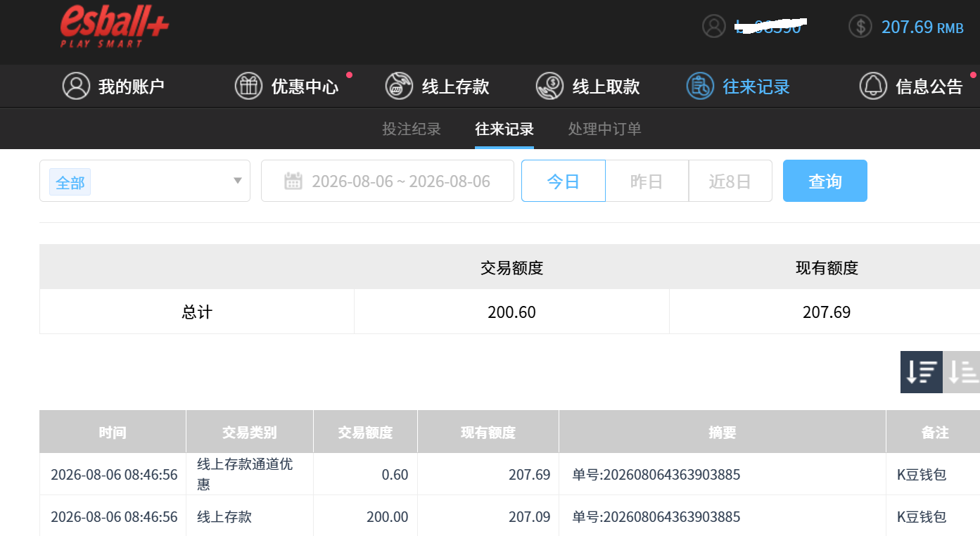Select the 今日 date filter
Viewport: 980px width, 536px height.
564,181
